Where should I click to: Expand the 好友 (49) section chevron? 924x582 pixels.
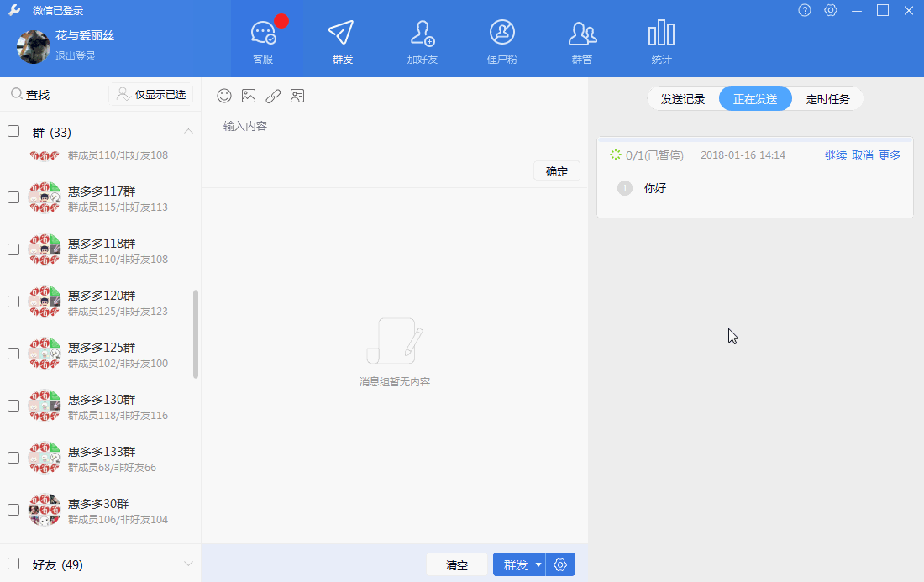(188, 564)
